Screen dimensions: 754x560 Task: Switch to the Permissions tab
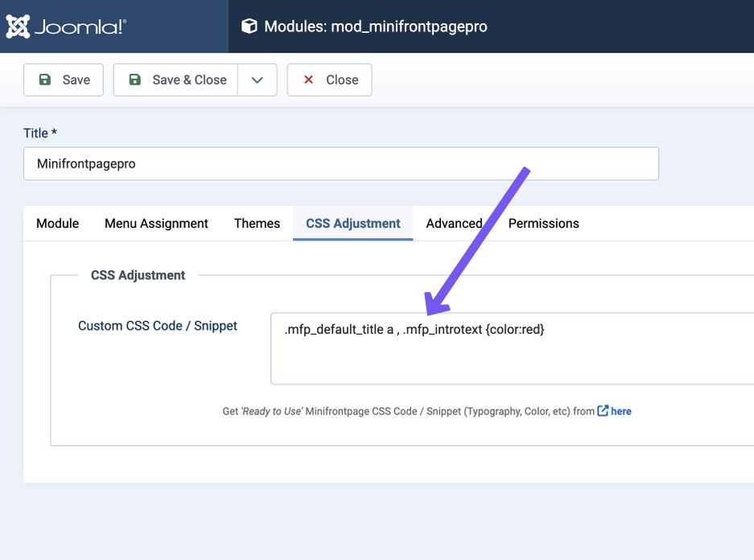543,224
